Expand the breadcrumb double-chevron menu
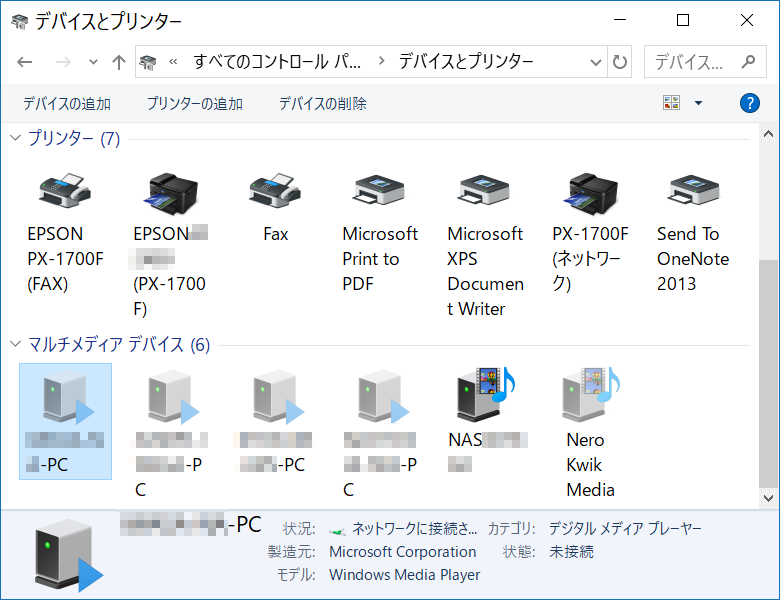 click(173, 62)
